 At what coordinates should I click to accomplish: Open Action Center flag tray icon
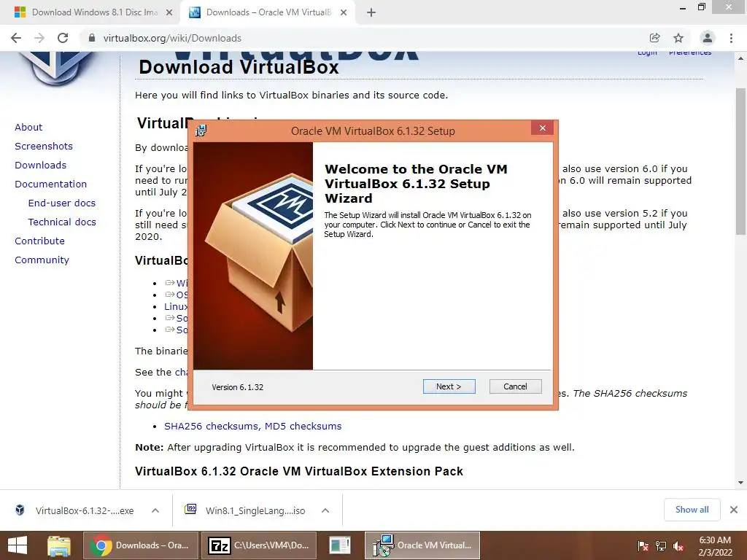(643, 545)
